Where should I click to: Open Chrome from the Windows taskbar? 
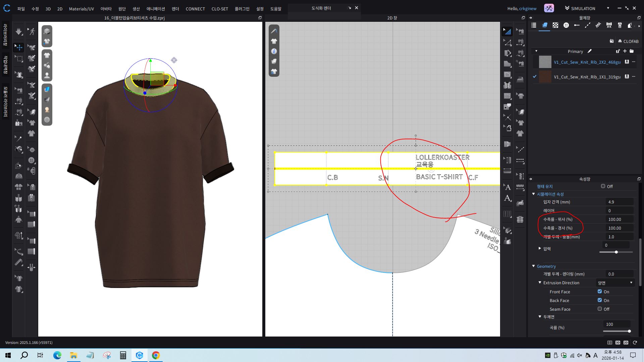click(156, 355)
